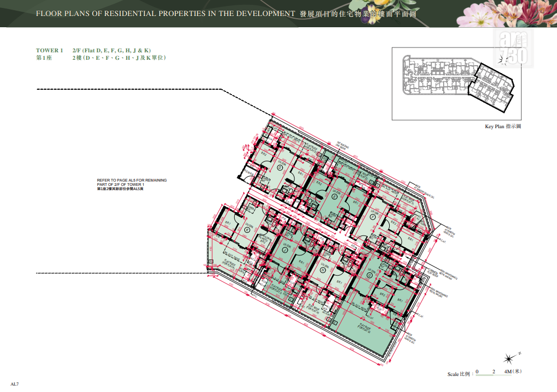This screenshot has height=392, width=557.
Task: Select the circled F flat marker
Action: click(373, 217)
